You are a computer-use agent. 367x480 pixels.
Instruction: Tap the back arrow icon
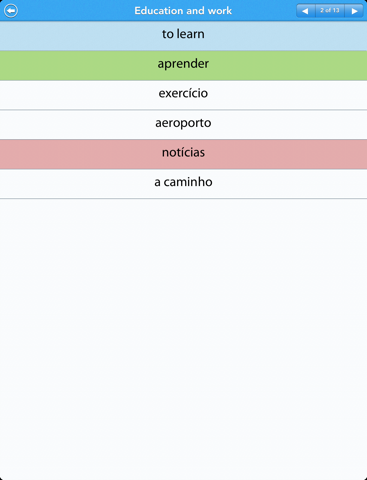(x=11, y=10)
